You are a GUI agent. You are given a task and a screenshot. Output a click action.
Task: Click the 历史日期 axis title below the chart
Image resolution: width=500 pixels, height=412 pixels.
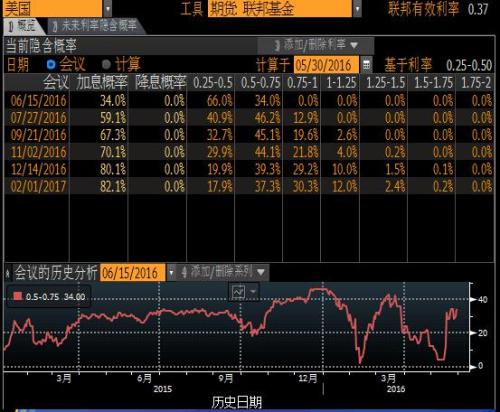point(237,402)
